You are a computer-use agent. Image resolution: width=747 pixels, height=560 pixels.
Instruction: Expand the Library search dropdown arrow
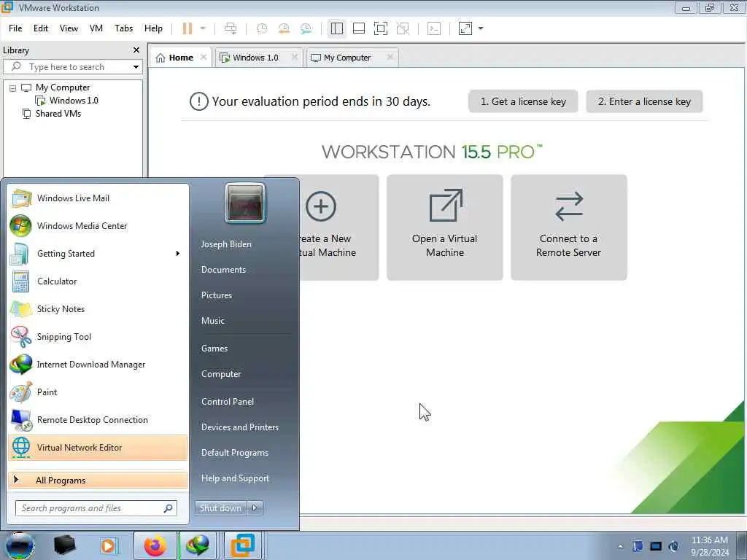pyautogui.click(x=136, y=67)
